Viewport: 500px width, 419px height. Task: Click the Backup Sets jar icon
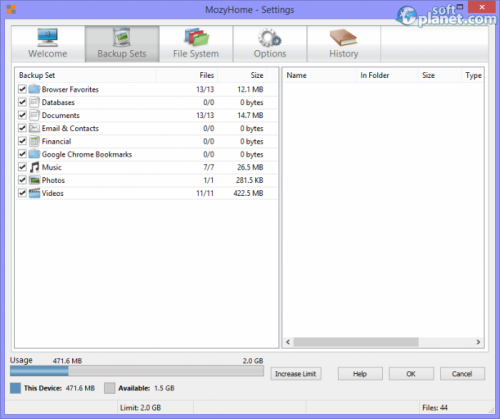point(122,37)
